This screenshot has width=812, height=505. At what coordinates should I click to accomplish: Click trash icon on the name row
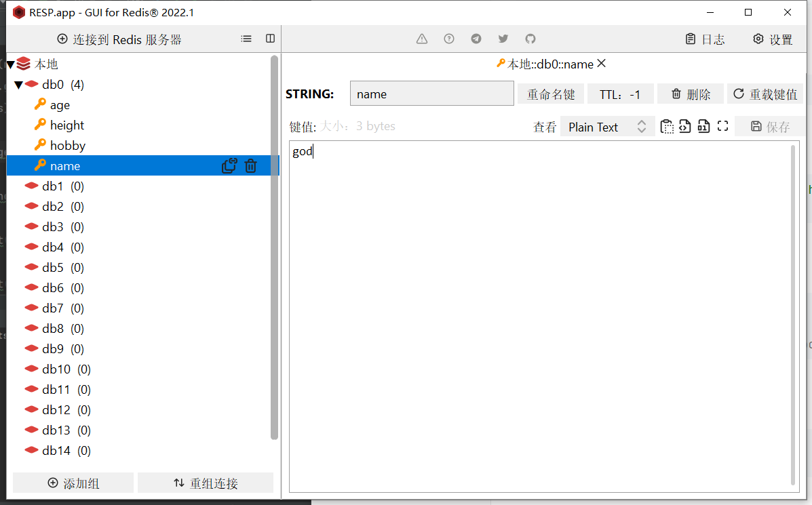pyautogui.click(x=250, y=165)
